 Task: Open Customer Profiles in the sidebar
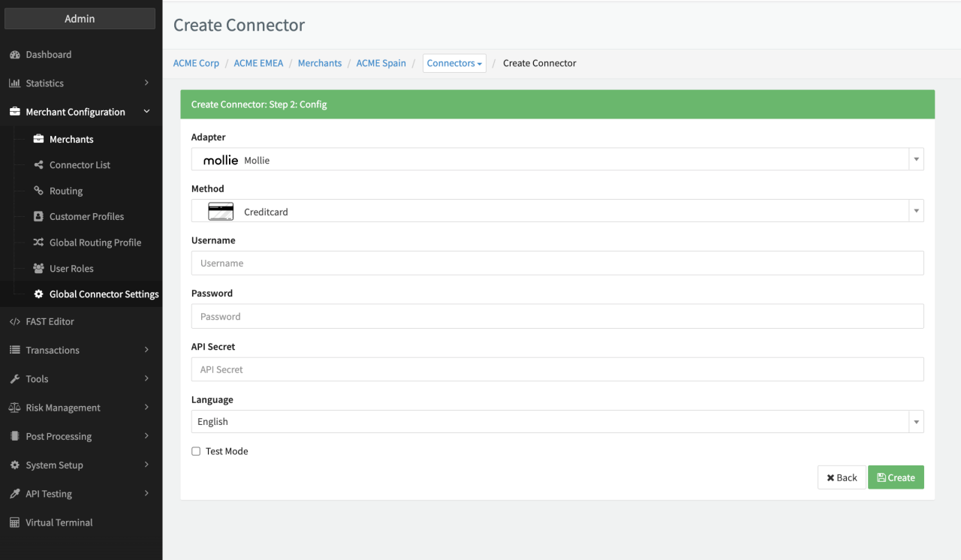click(86, 217)
